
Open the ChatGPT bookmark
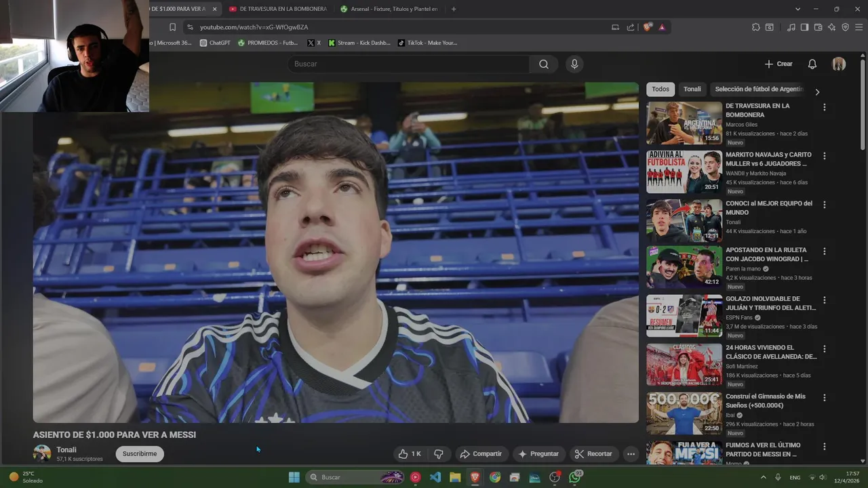click(215, 43)
